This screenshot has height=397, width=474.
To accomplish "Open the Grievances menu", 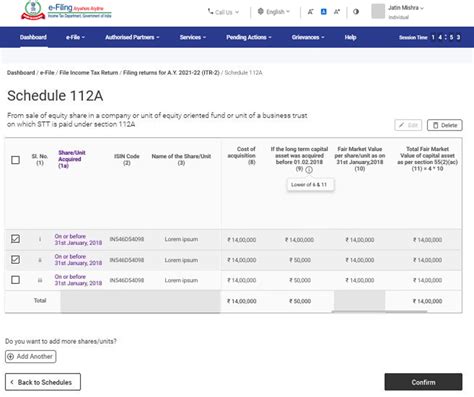I will point(308,37).
